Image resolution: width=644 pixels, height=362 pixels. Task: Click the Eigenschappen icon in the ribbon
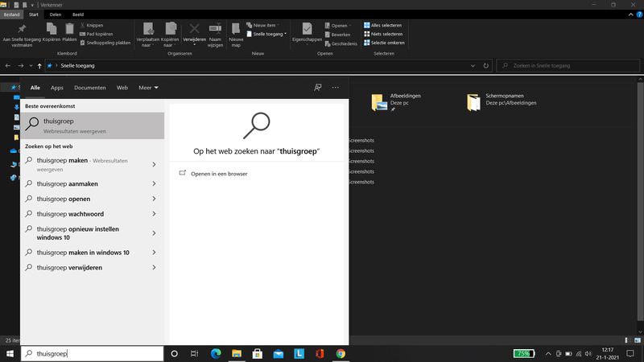307,31
